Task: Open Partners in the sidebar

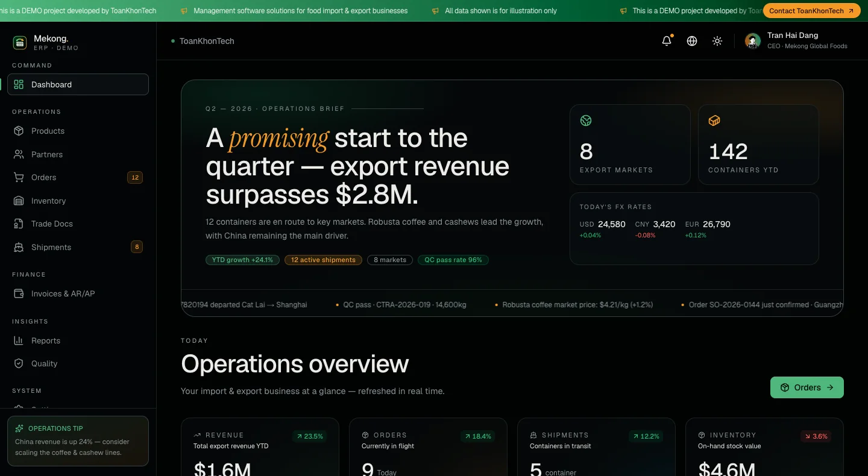Action: point(78,154)
